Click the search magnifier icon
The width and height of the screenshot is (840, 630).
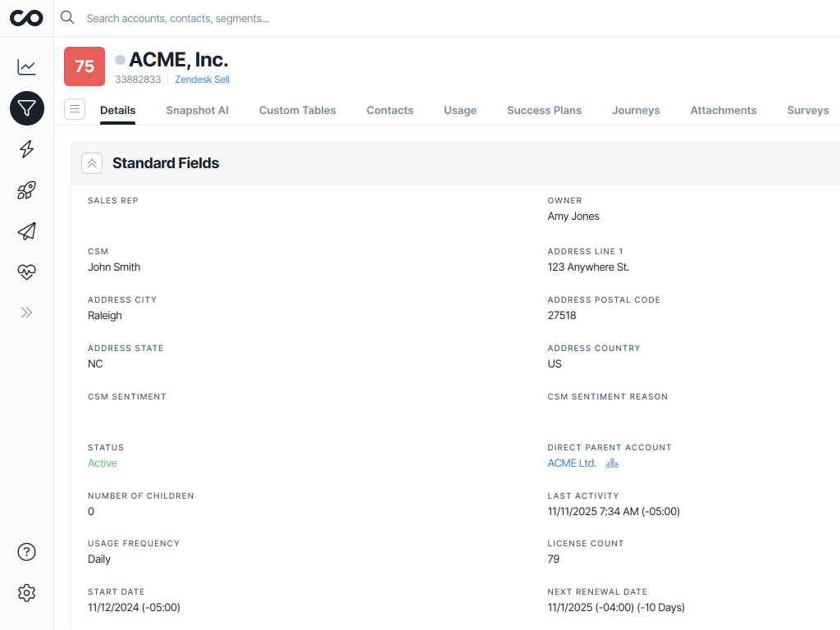pyautogui.click(x=66, y=17)
